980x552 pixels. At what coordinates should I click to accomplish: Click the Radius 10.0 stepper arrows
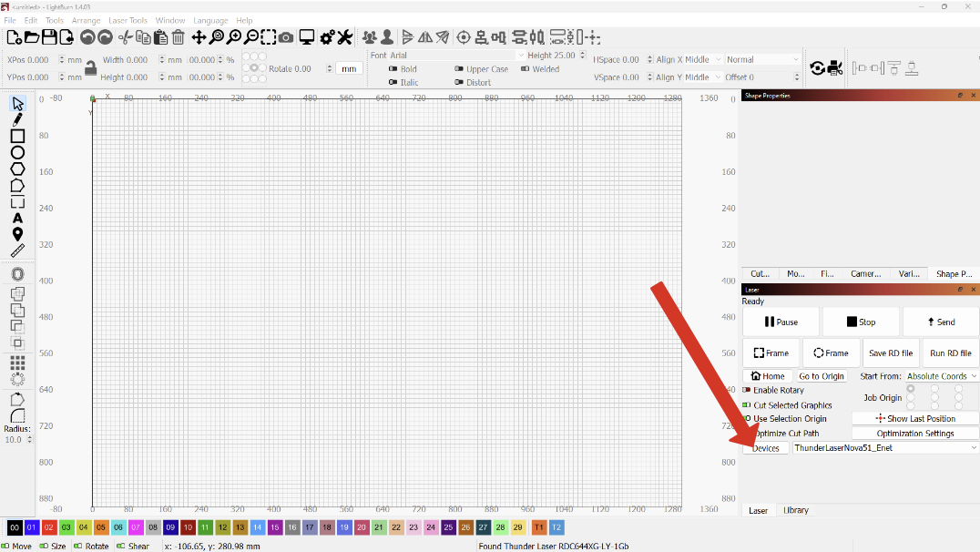coord(29,439)
